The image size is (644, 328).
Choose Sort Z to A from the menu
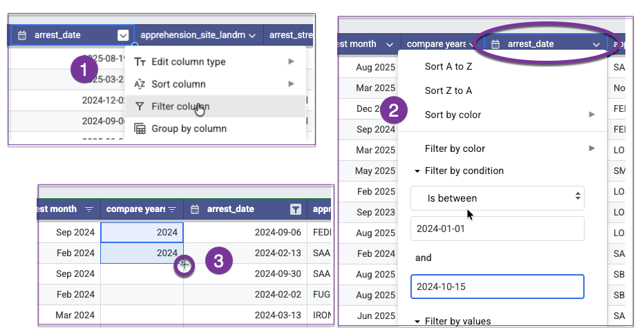coord(448,90)
